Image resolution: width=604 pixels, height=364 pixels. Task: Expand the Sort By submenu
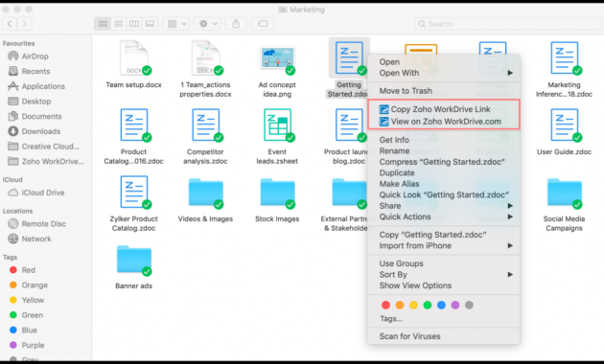[444, 274]
